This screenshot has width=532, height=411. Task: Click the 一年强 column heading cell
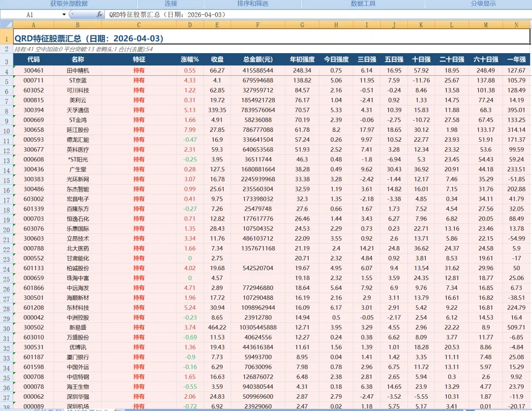point(516,60)
